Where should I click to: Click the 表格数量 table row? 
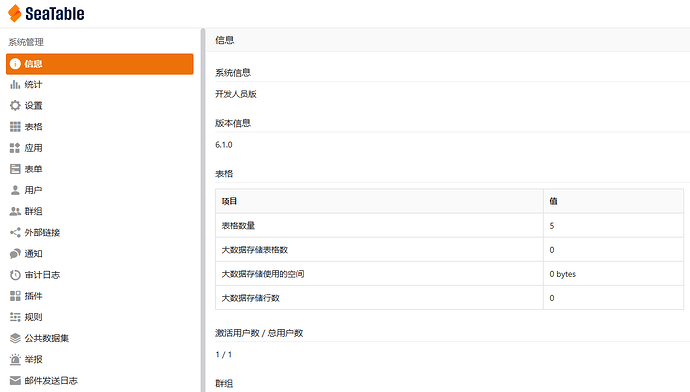coord(449,226)
